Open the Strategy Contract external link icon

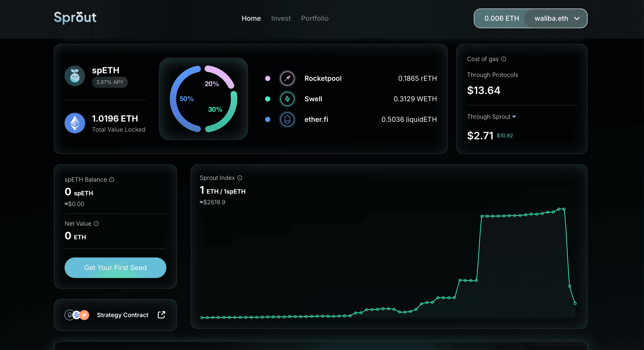pos(161,315)
